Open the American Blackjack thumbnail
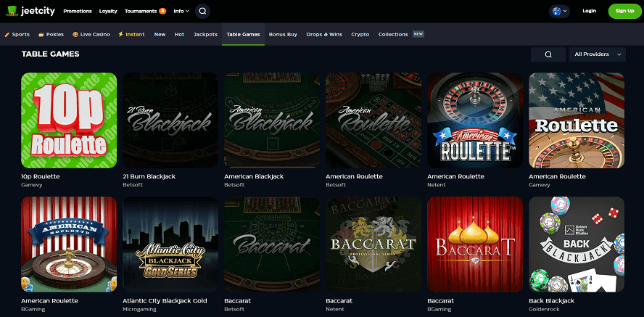644x317 pixels. [272, 120]
